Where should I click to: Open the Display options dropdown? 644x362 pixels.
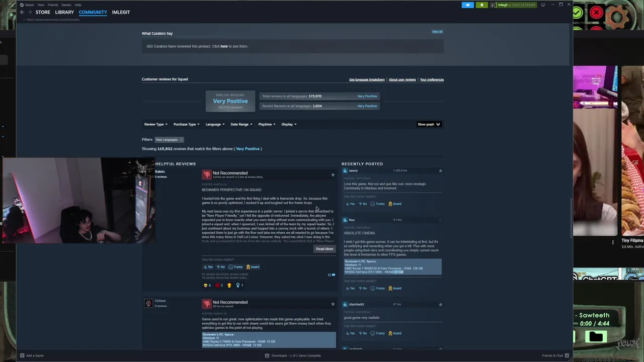(x=289, y=124)
